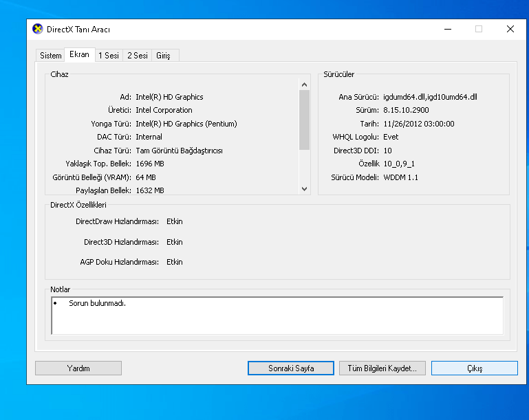529x420 pixels.
Task: Click the '1632 MB' shared memory value
Action: (150, 190)
